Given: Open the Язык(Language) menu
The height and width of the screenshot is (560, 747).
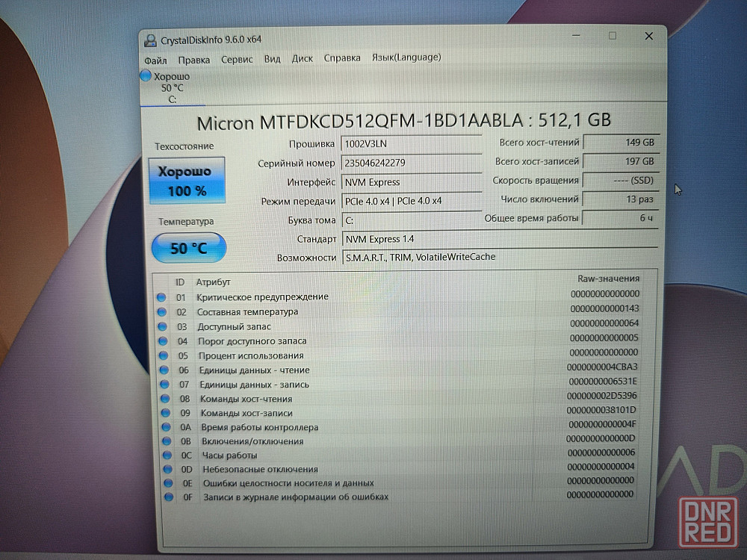Looking at the screenshot, I should (406, 57).
